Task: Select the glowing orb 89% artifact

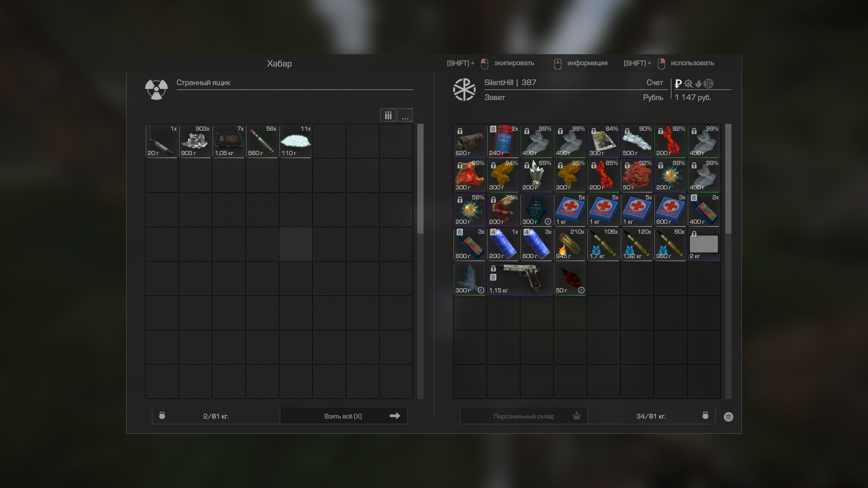Action: tap(670, 175)
